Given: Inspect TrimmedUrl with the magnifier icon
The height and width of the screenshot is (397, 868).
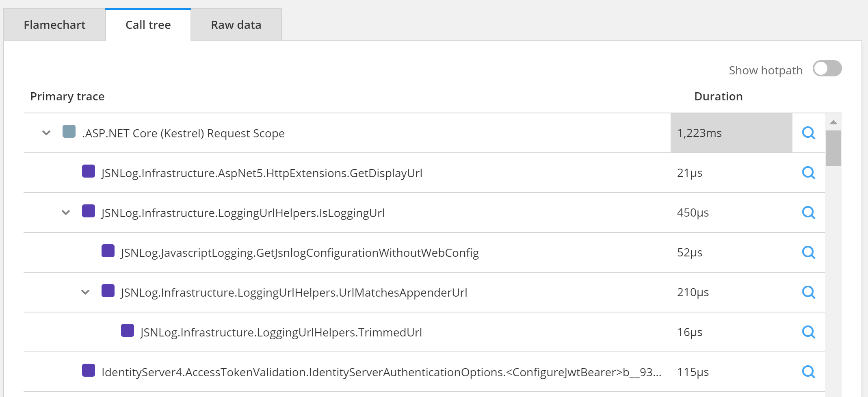Looking at the screenshot, I should coord(808,332).
